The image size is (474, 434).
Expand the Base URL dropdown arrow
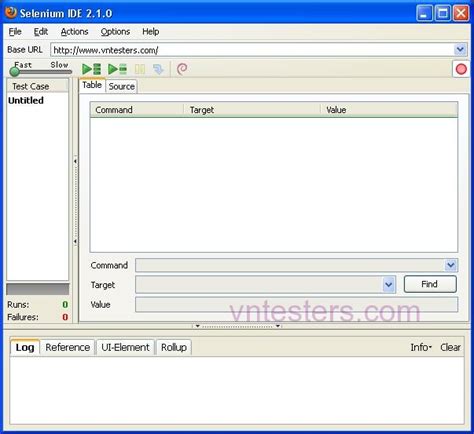coord(460,50)
